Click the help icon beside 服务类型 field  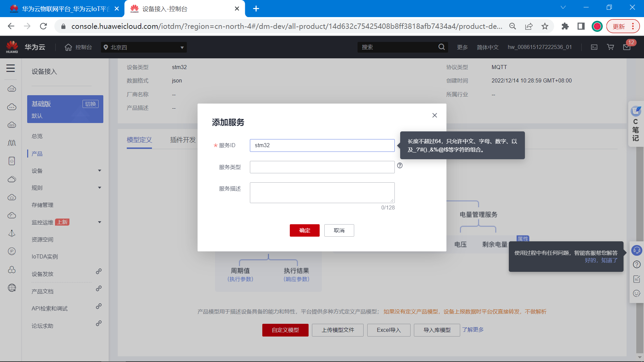[400, 166]
